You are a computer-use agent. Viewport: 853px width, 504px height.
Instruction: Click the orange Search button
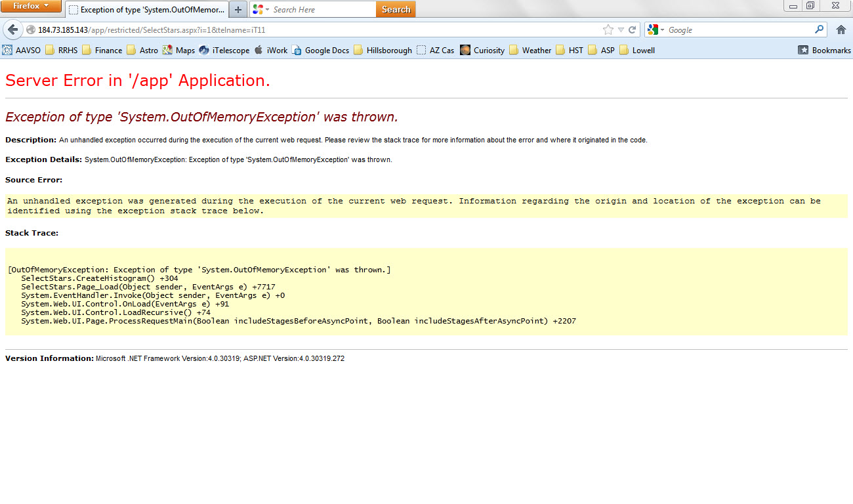(x=396, y=9)
